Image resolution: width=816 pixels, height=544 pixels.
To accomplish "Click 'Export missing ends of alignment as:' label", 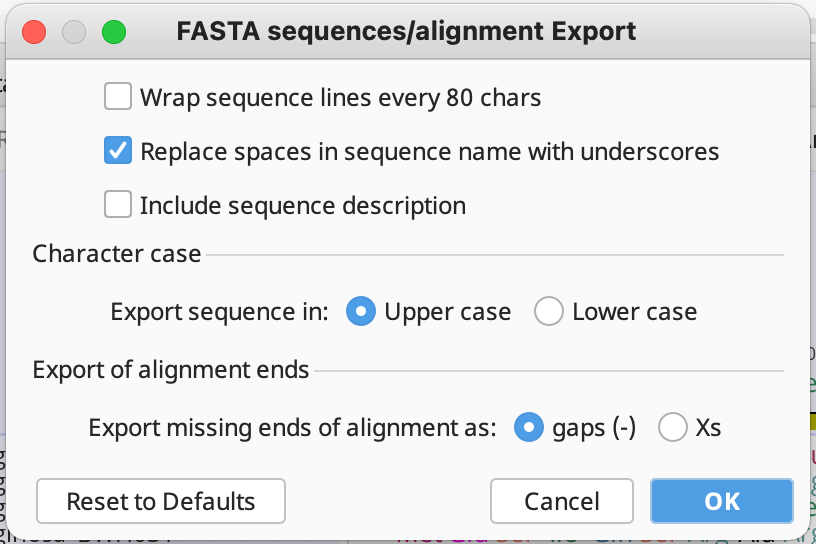I will pyautogui.click(x=292, y=428).
